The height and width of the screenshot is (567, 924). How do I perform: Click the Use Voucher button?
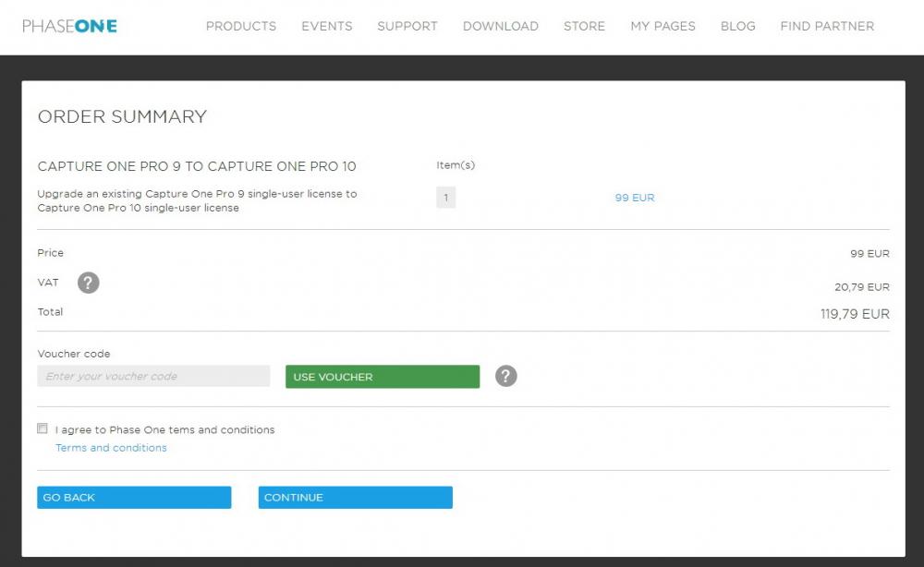click(x=383, y=377)
